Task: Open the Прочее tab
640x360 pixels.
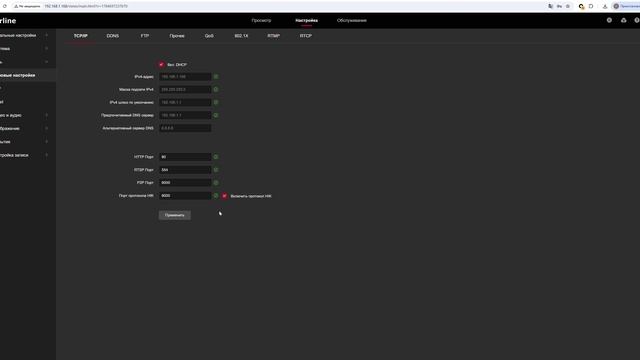Action: coord(177,36)
